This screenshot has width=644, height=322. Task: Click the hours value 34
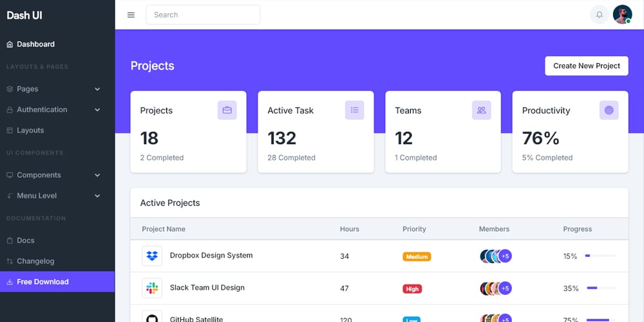(344, 256)
